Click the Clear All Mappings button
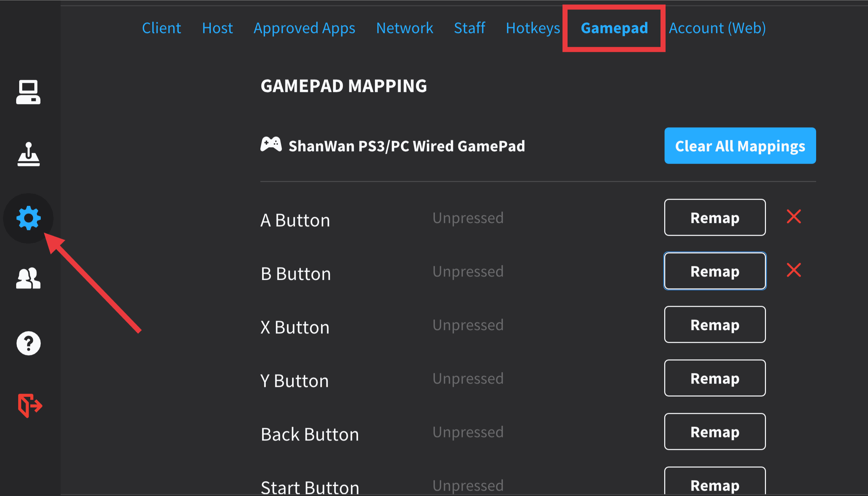The image size is (868, 496). [740, 146]
